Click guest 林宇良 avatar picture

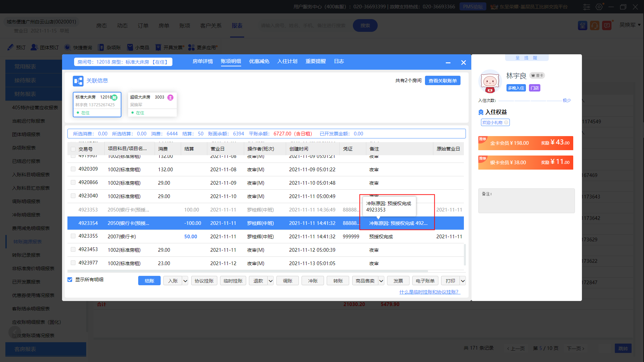[x=490, y=81]
